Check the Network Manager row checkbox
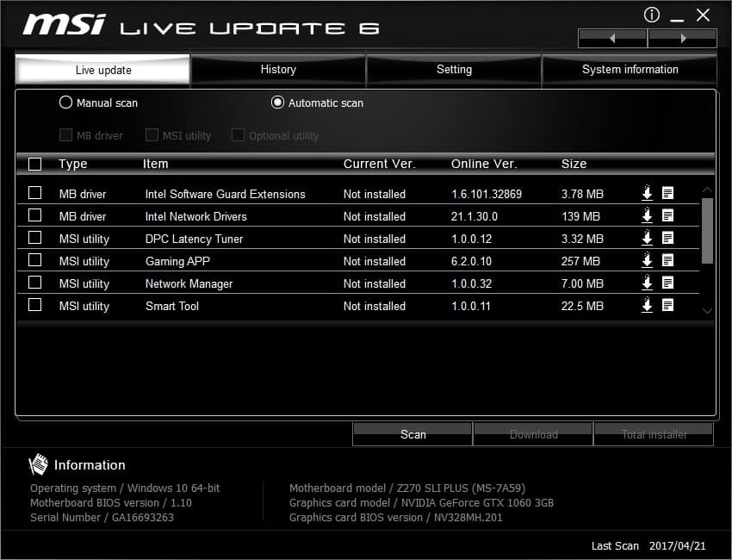732x560 pixels. click(35, 283)
